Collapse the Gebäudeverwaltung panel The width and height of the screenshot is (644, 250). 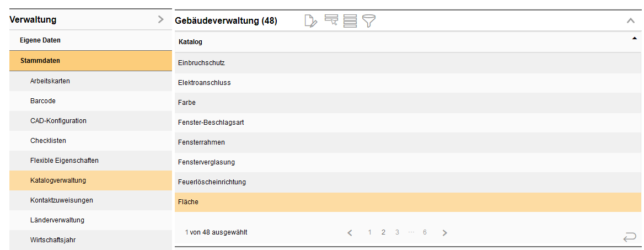pos(631,21)
